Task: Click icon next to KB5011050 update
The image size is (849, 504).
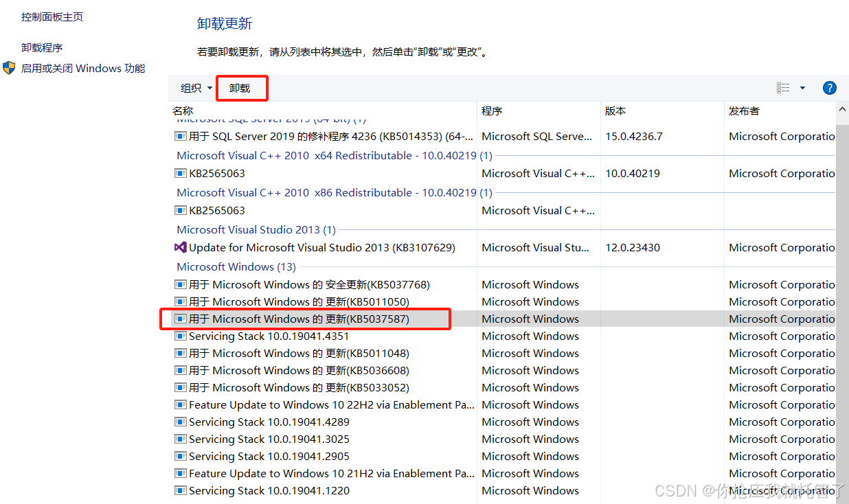Action: [181, 301]
